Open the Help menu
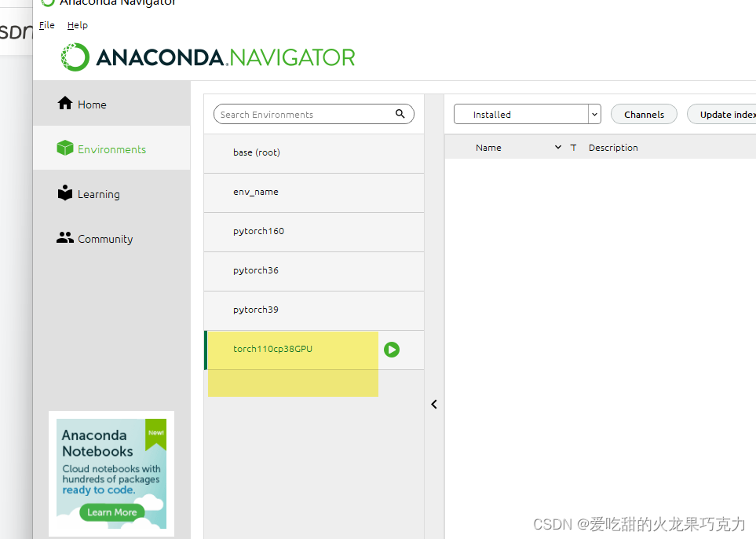Image resolution: width=756 pixels, height=539 pixels. pyautogui.click(x=77, y=25)
